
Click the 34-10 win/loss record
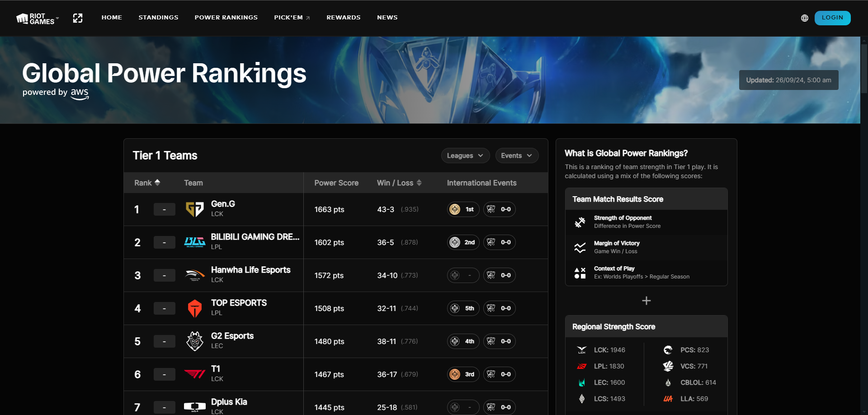[387, 275]
